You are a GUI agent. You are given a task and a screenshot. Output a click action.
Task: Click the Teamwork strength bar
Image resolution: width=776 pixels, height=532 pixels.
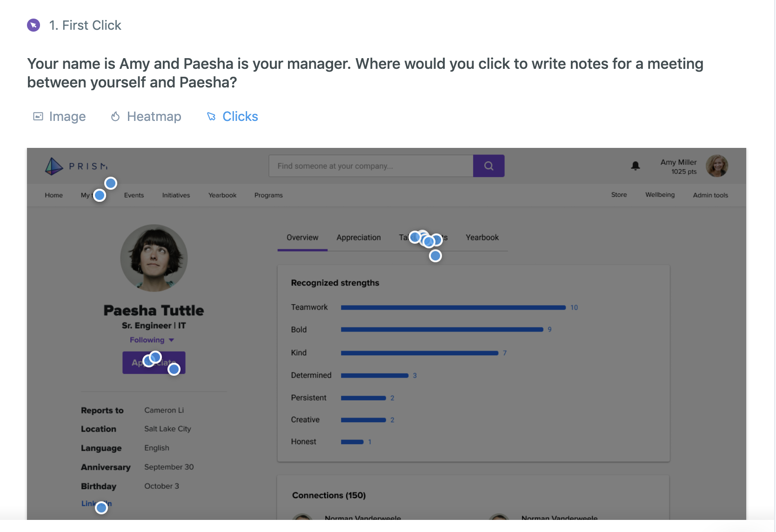coord(453,307)
